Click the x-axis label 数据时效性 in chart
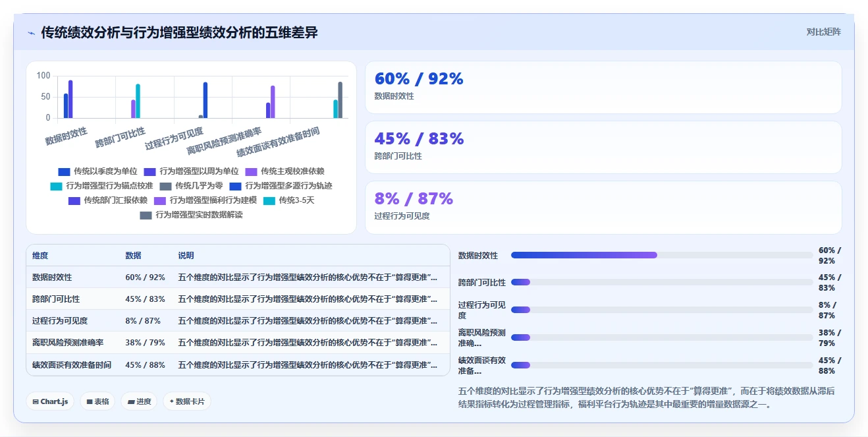The width and height of the screenshot is (868, 437). click(x=67, y=136)
